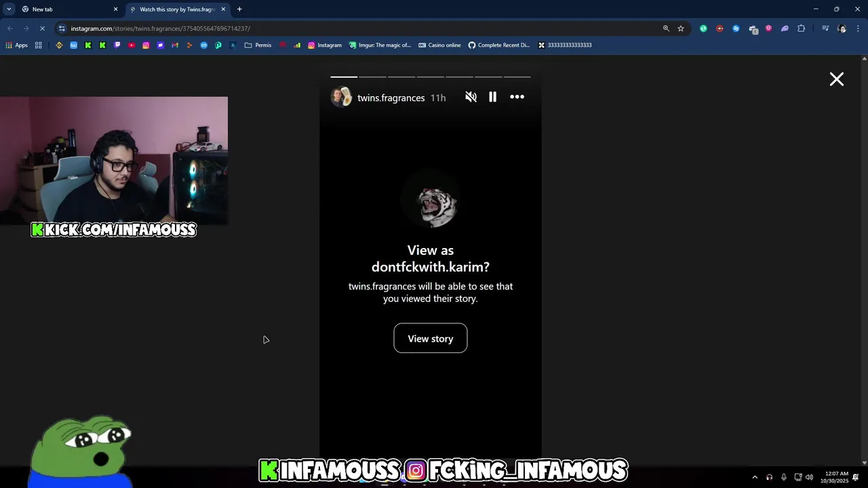
Task: Click the View story button
Action: tap(431, 338)
